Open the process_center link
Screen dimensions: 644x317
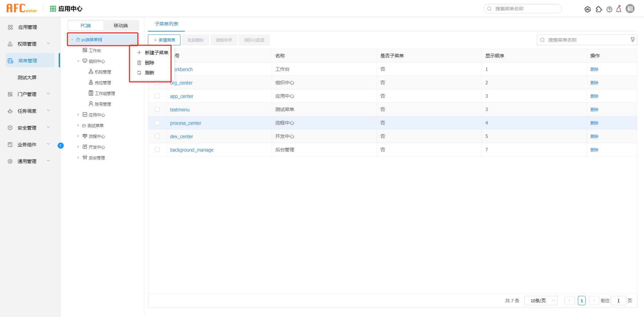[186, 123]
